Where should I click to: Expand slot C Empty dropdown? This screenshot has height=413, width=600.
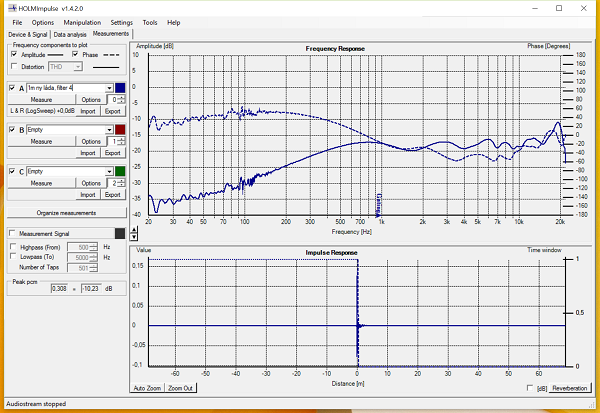pos(109,171)
